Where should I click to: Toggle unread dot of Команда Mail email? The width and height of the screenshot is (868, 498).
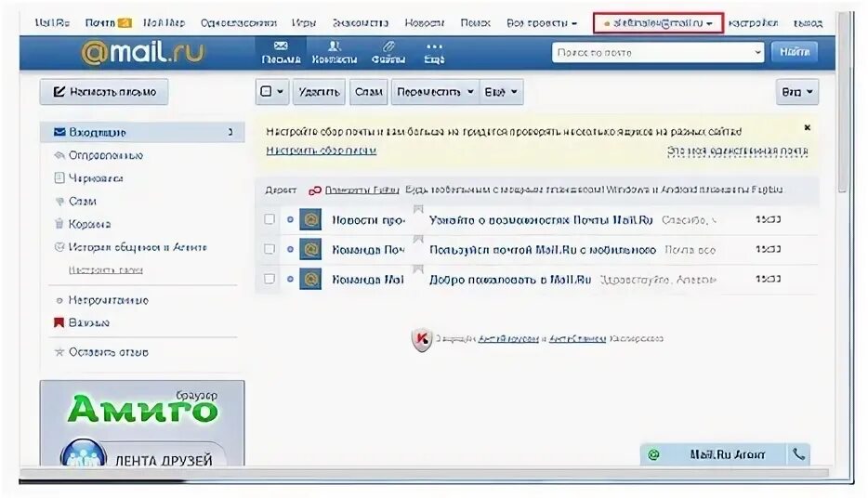pos(290,280)
